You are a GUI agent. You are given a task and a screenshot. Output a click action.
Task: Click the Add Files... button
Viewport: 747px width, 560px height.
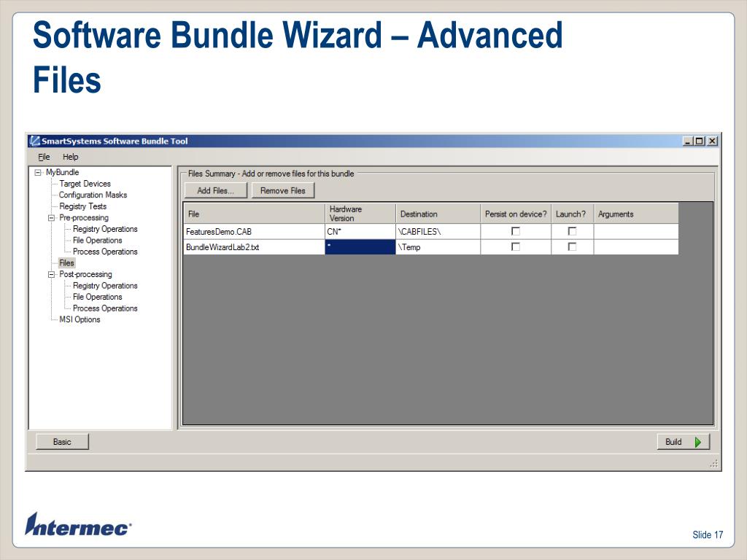[216, 190]
